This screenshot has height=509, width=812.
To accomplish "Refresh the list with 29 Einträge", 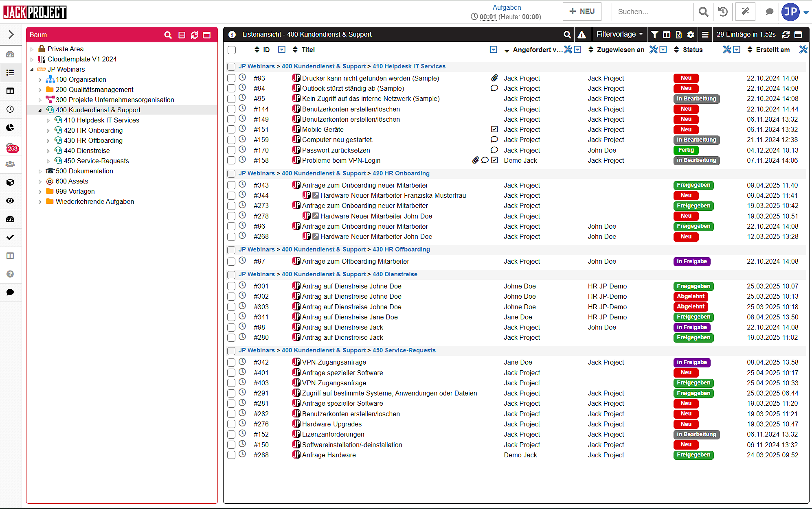I will coord(786,35).
